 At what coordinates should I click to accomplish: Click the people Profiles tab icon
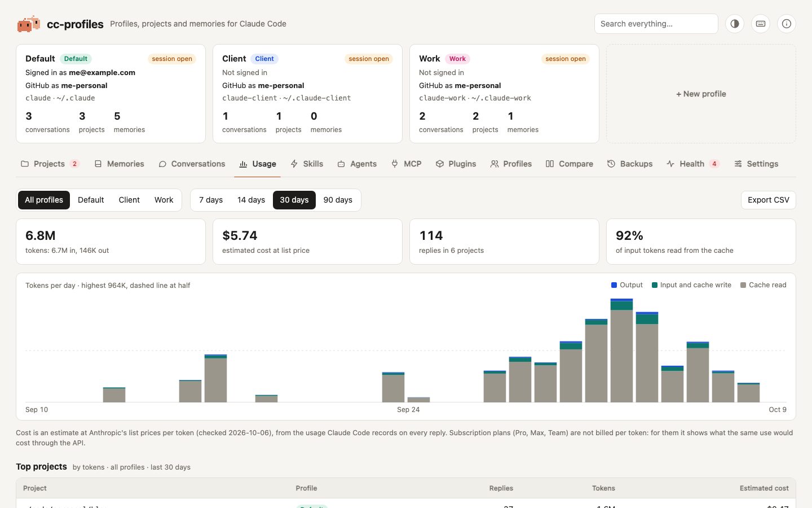coord(495,164)
